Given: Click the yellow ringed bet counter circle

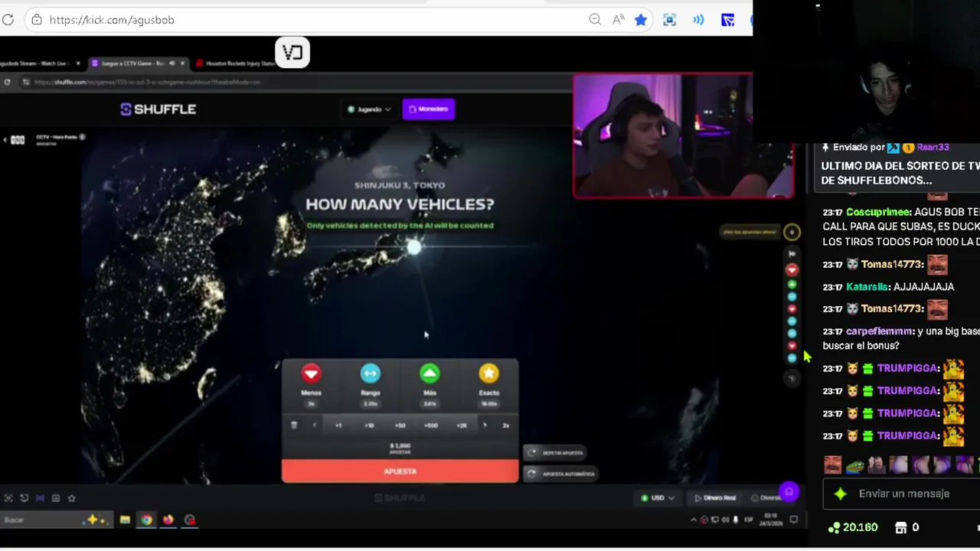Looking at the screenshot, I should (x=792, y=232).
